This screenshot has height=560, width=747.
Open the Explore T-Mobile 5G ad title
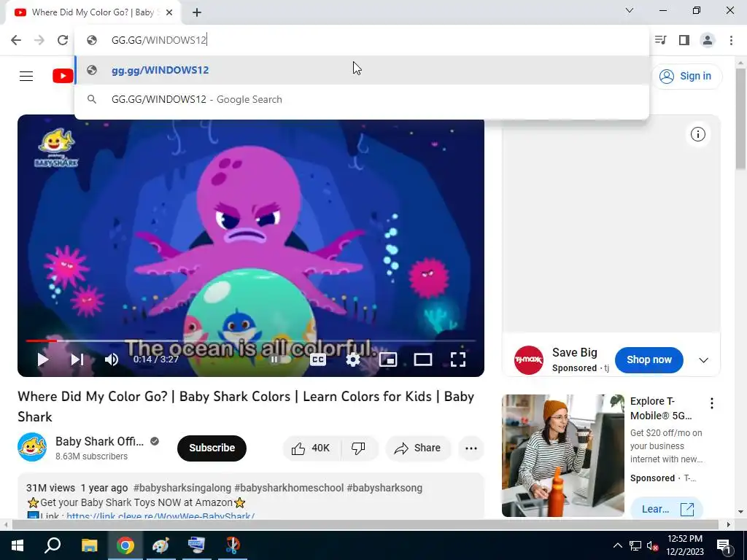click(661, 408)
